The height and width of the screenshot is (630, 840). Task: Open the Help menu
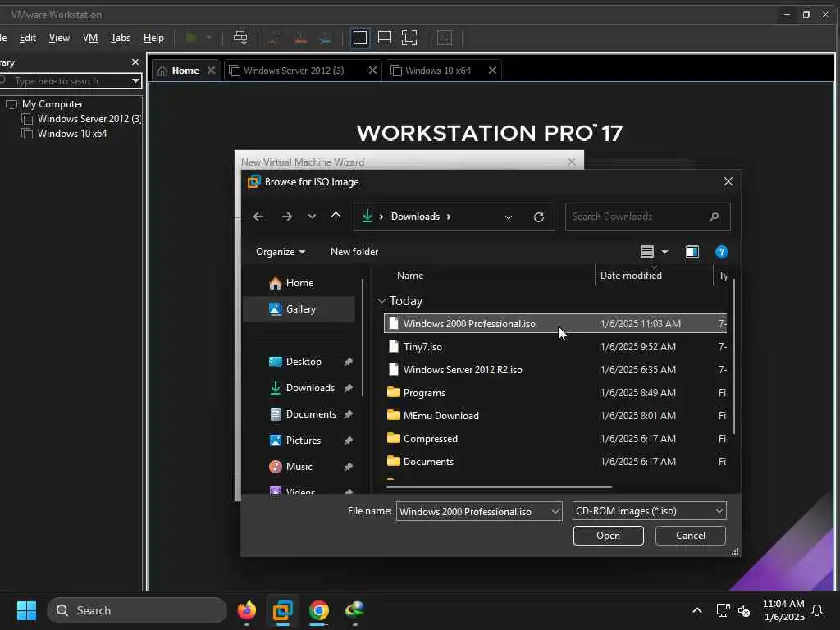pos(153,38)
